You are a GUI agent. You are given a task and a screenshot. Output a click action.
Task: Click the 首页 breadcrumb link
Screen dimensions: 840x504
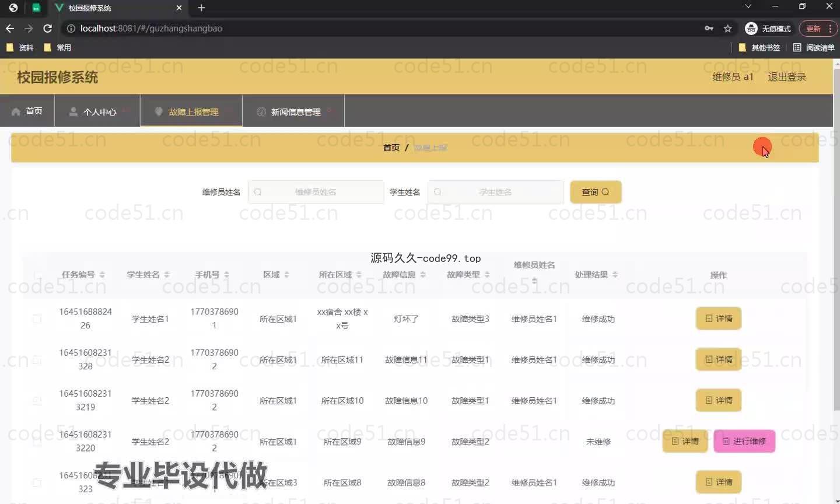(x=391, y=148)
